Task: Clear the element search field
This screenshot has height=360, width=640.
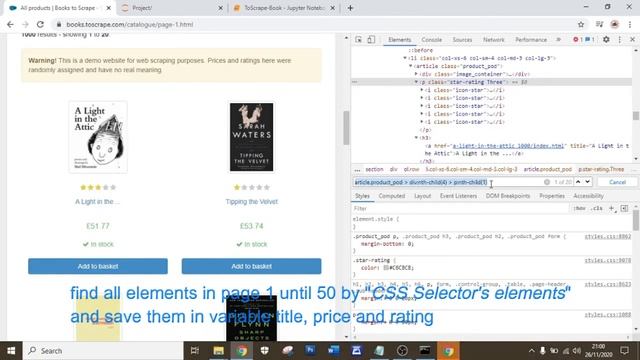Action: pyautogui.click(x=547, y=182)
